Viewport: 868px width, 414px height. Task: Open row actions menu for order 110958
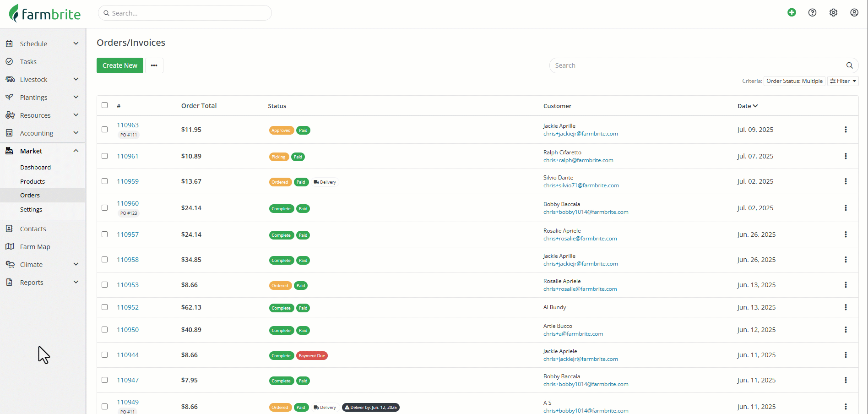point(846,260)
